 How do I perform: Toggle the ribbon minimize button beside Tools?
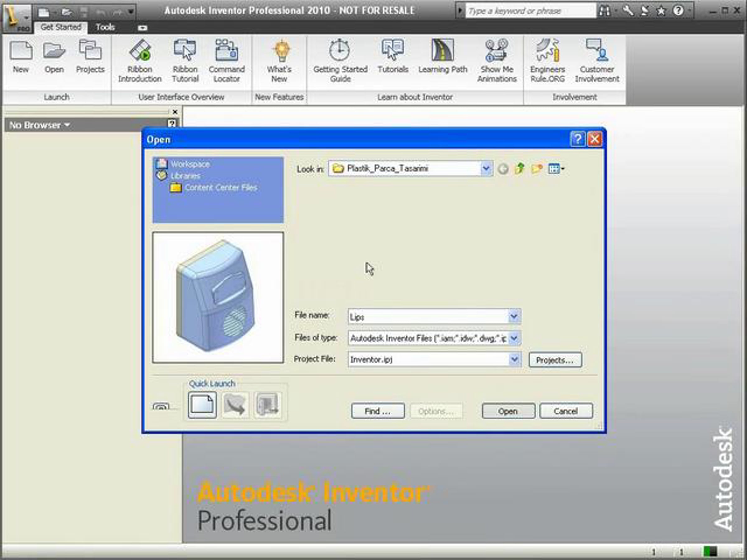143,28
